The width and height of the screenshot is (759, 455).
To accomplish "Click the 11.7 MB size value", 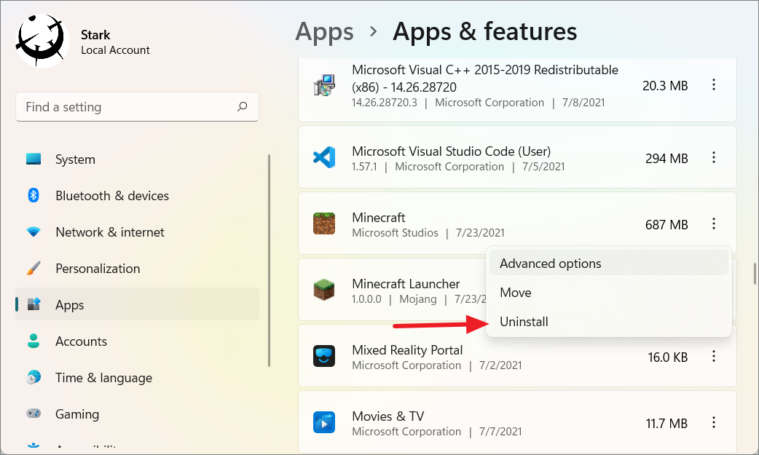I will [x=667, y=424].
